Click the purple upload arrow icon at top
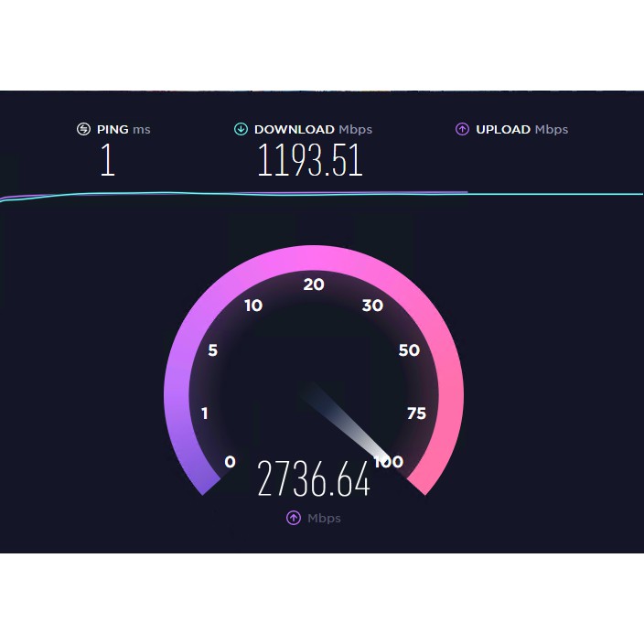The width and height of the screenshot is (644, 644). point(463,129)
